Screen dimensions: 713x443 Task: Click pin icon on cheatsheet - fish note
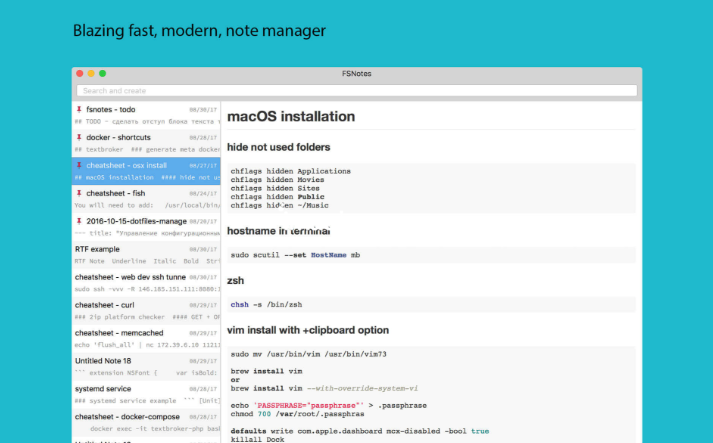point(79,193)
